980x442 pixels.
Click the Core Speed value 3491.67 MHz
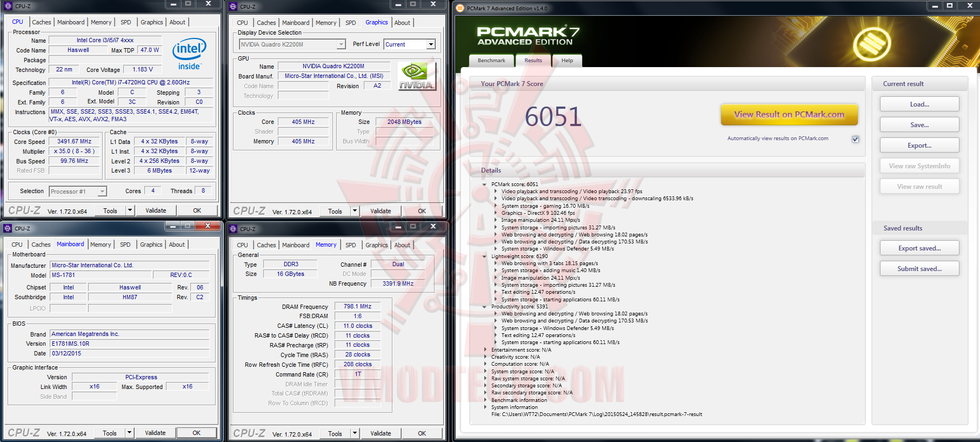pos(75,142)
